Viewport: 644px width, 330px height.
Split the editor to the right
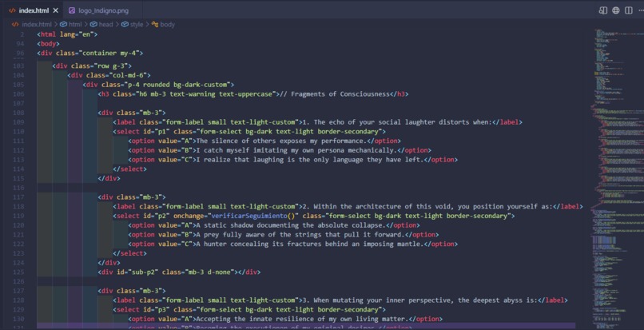[628, 10]
